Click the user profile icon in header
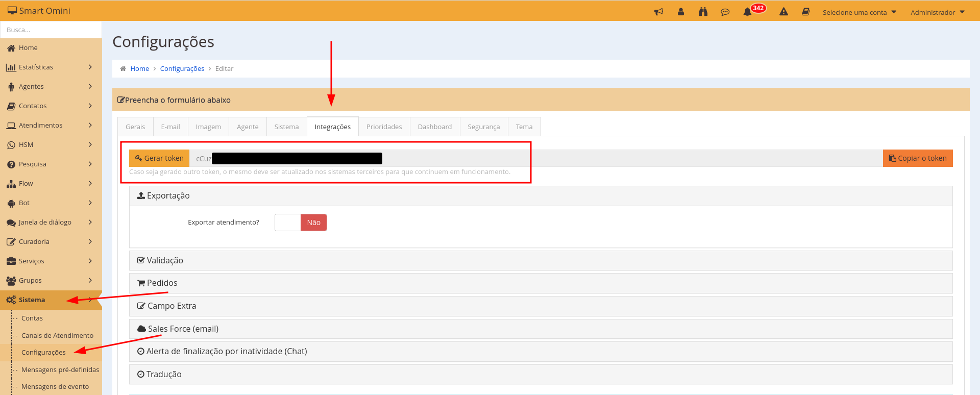 pyautogui.click(x=680, y=12)
